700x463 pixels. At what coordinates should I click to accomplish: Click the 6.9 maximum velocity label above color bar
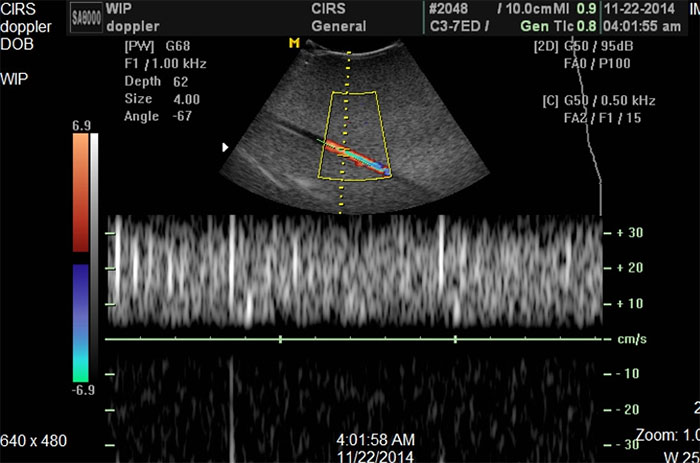tap(82, 126)
